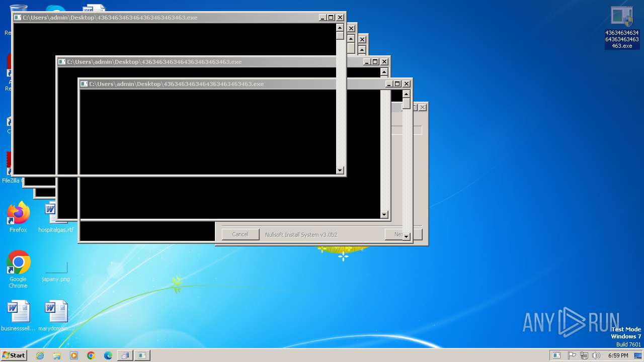Open the volume speaker tray icon

pos(596,355)
